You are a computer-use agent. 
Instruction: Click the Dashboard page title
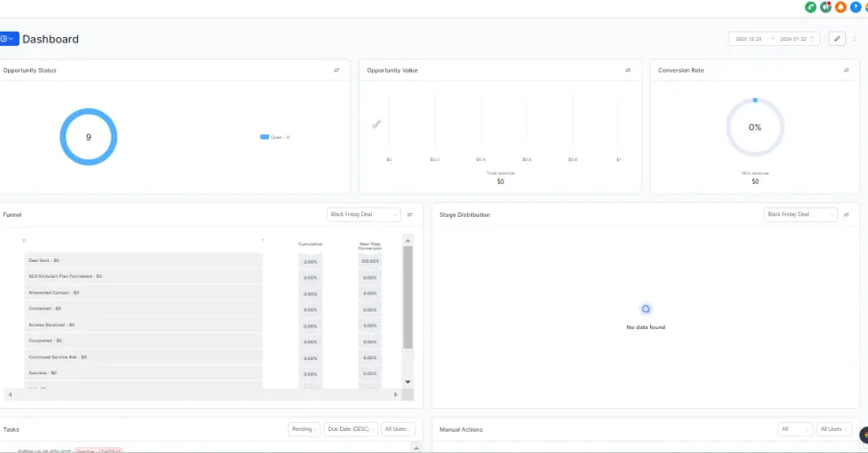(50, 39)
